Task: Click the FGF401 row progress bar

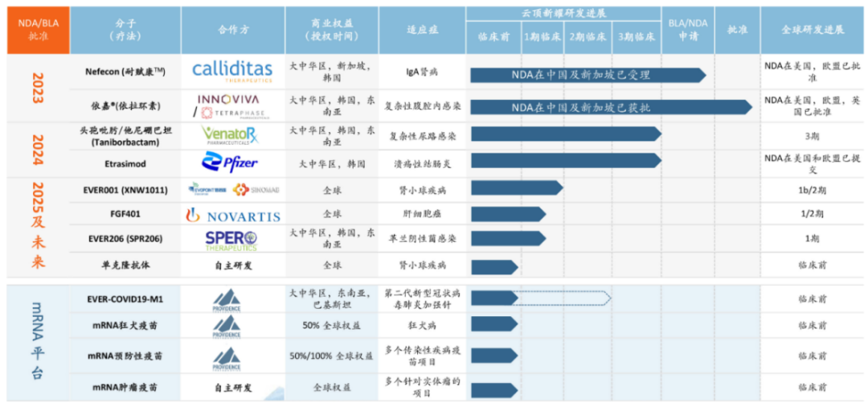Action: [506, 215]
